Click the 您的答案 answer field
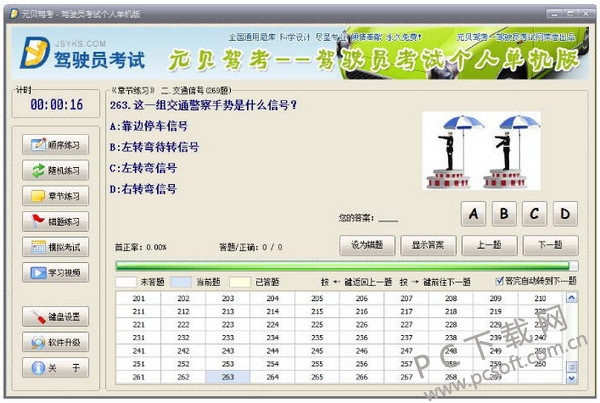 coord(388,219)
